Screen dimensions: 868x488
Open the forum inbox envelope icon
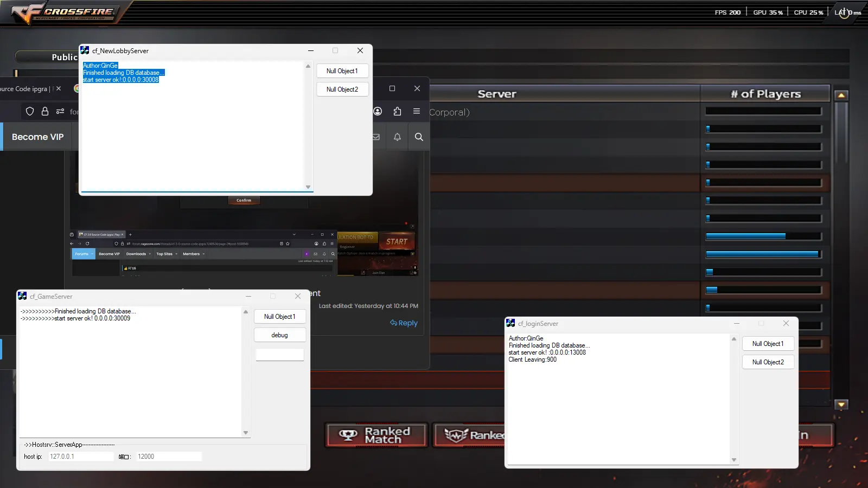376,137
